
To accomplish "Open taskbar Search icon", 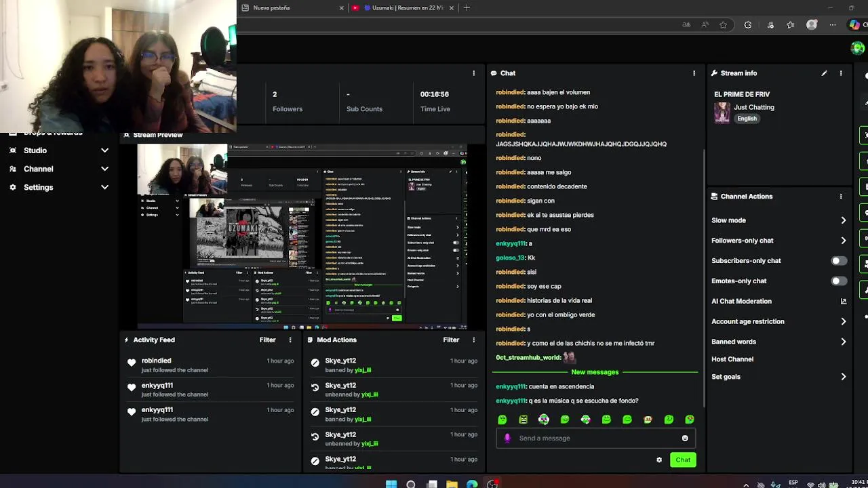I will (x=411, y=484).
